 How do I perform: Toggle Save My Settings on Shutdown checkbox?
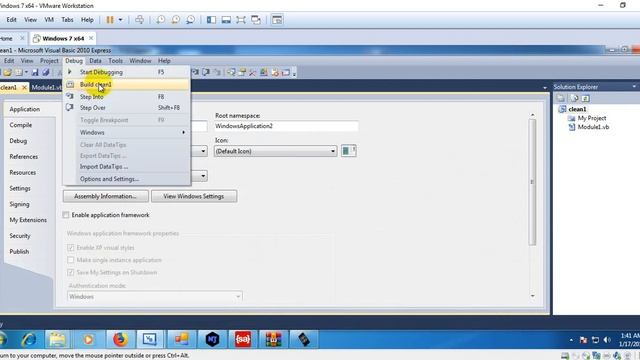click(71, 272)
